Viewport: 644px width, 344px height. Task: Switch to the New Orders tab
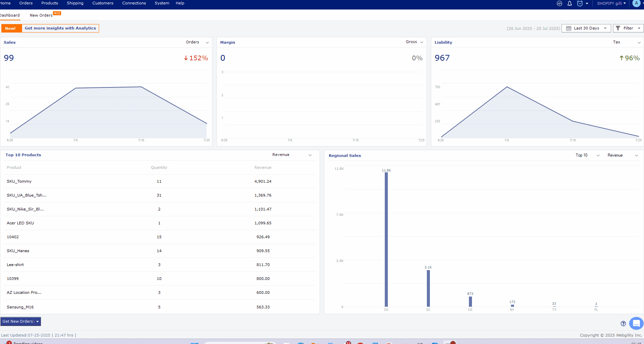(41, 15)
